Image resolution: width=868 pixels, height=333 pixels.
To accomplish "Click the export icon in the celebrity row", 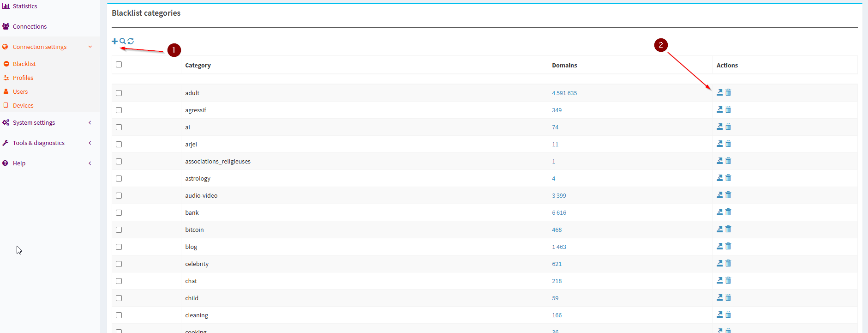I will 720,263.
